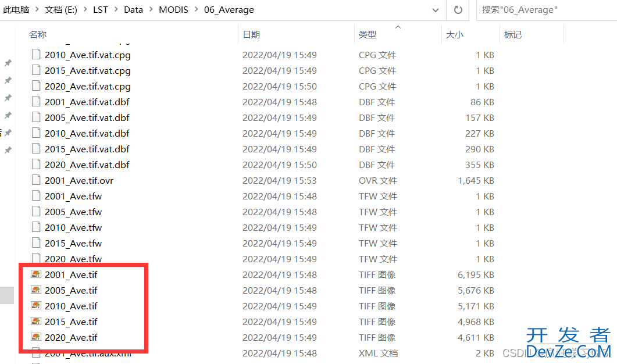The image size is (617, 364).
Task: Click the 5,676 KB size cell
Action: [476, 290]
